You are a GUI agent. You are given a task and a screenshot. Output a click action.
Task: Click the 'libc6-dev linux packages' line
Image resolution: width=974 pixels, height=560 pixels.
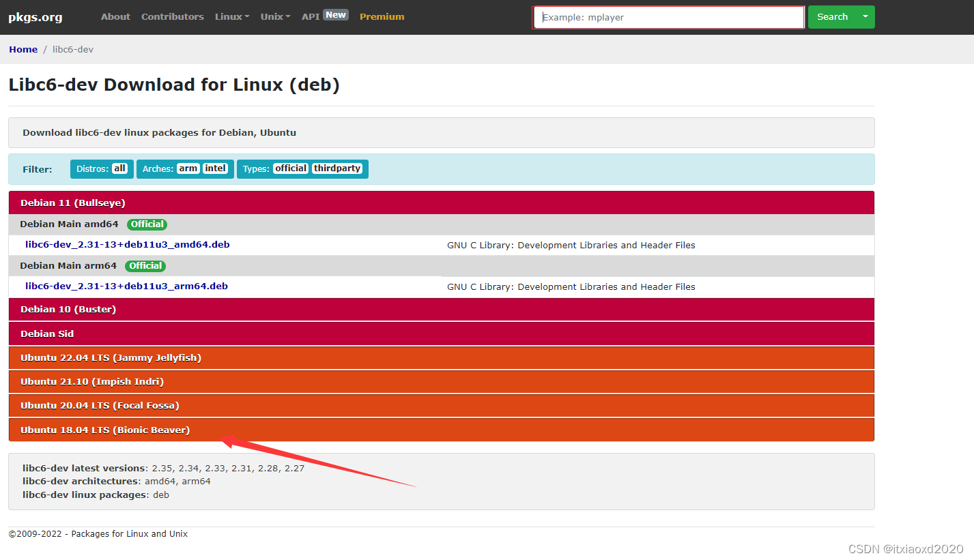[96, 495]
